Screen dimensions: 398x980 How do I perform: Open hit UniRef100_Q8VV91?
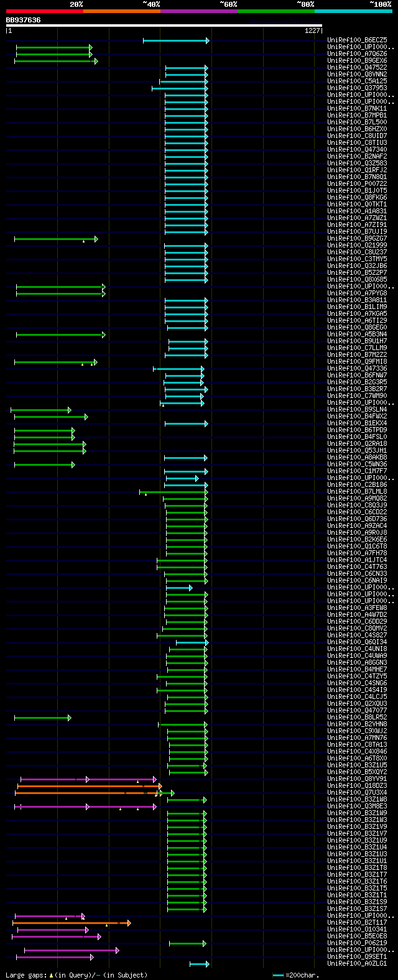click(x=357, y=779)
